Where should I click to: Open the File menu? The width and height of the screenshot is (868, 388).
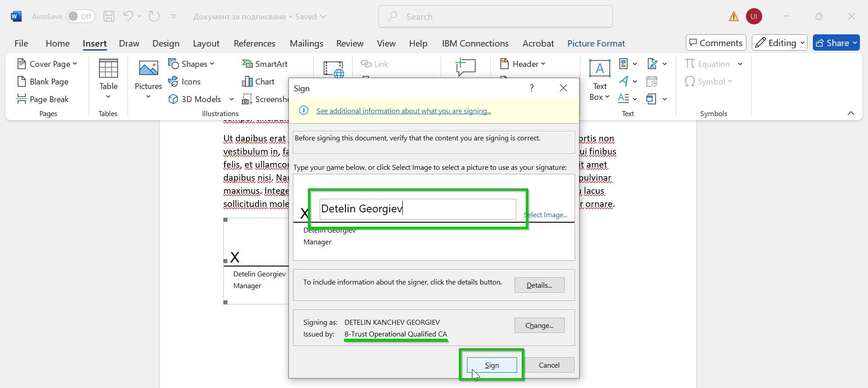pyautogui.click(x=21, y=43)
